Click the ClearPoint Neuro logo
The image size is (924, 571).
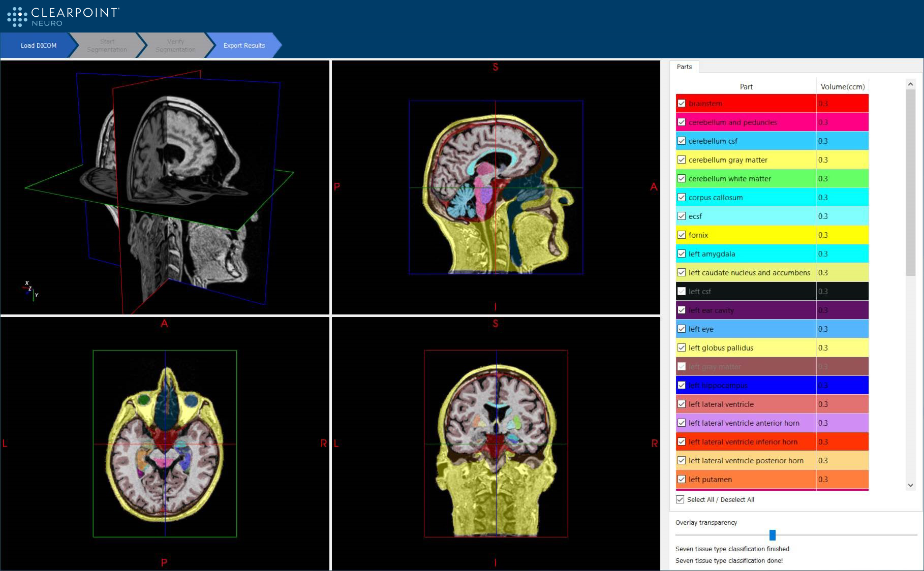pos(64,17)
